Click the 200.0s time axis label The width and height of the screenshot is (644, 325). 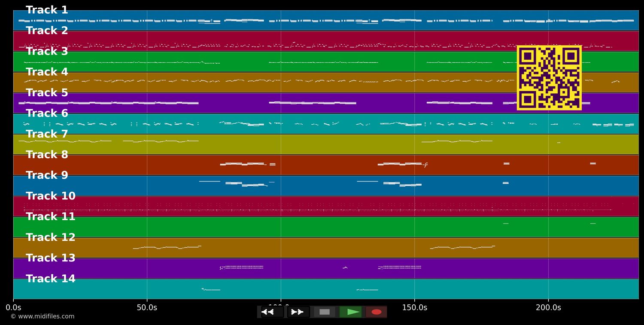548,307
